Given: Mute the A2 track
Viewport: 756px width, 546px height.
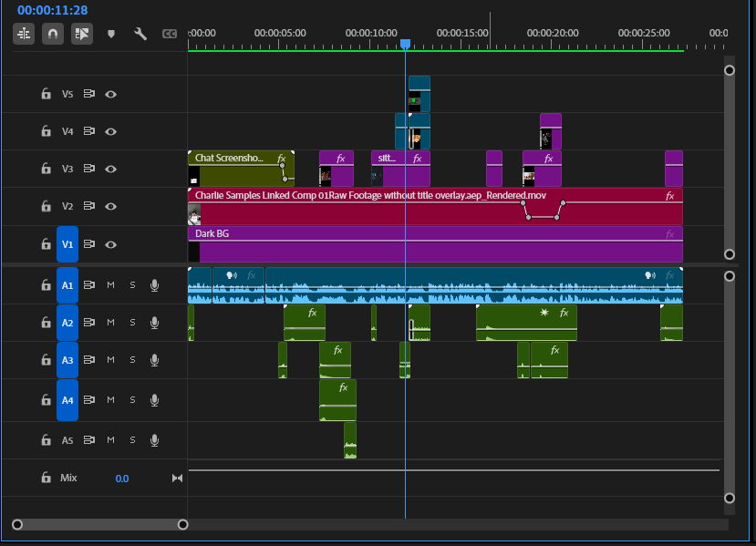Looking at the screenshot, I should tap(111, 323).
